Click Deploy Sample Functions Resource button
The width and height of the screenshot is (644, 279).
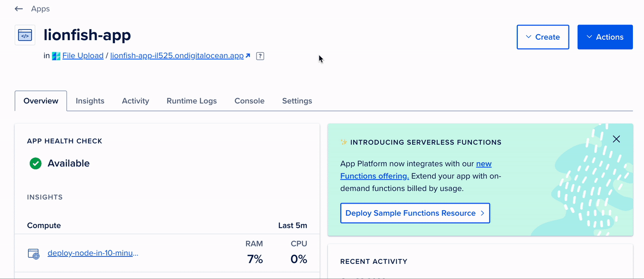tap(415, 213)
